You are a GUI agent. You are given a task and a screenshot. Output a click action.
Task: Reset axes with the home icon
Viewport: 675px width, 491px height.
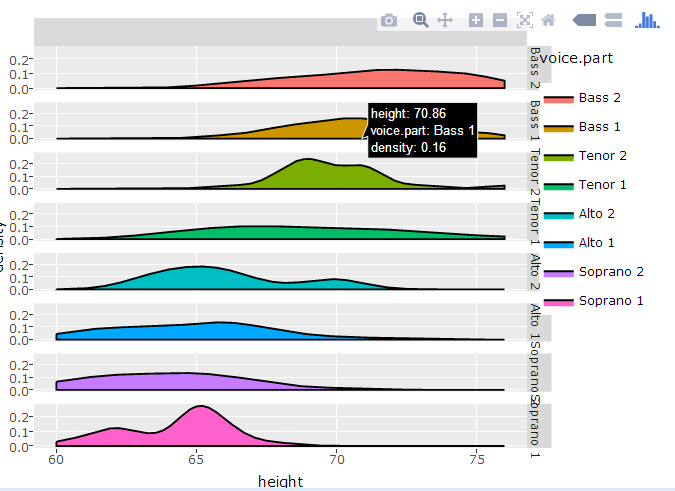point(548,20)
